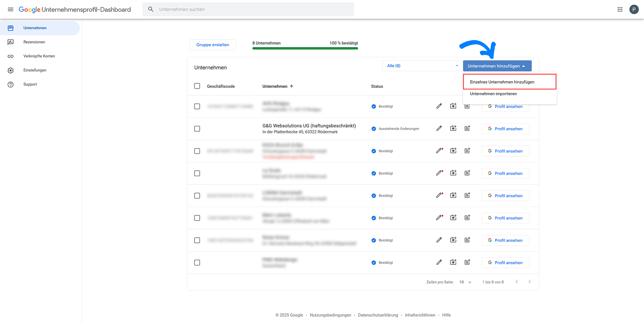Check the G&G Websolutions row checkbox
Screen dimensions: 644x323
click(197, 129)
